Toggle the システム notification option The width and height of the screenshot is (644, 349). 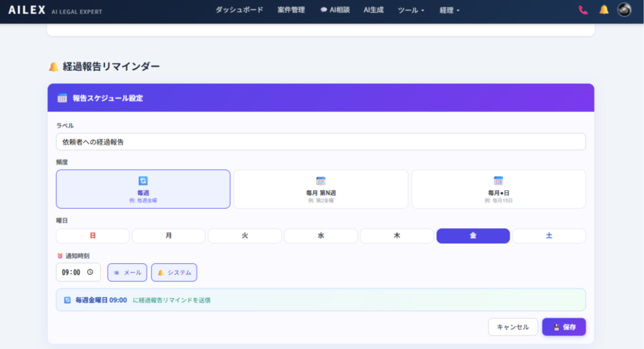click(x=174, y=272)
